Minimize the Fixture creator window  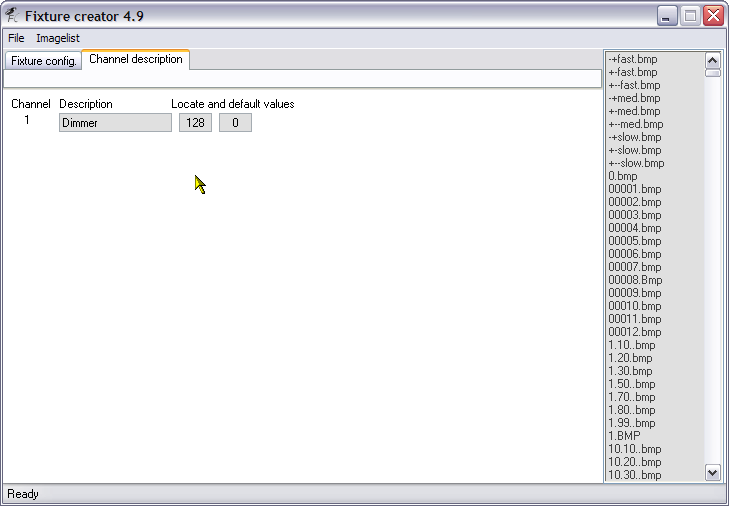click(667, 16)
